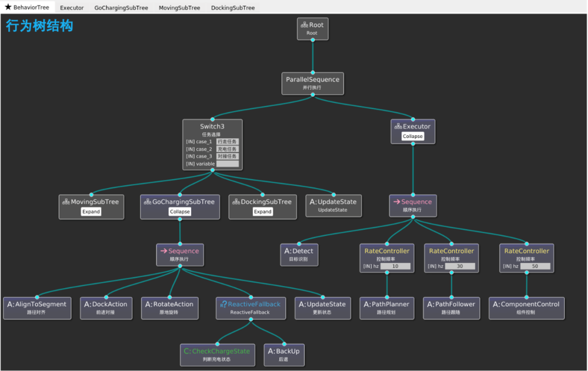Switch to the Executor tab
This screenshot has height=371, width=588.
[72, 8]
